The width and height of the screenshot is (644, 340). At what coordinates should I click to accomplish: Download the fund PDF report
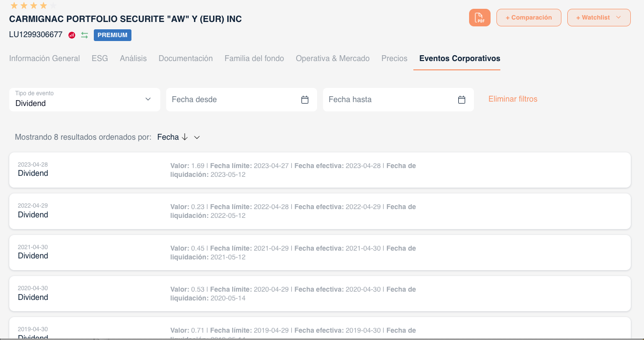[x=479, y=18]
